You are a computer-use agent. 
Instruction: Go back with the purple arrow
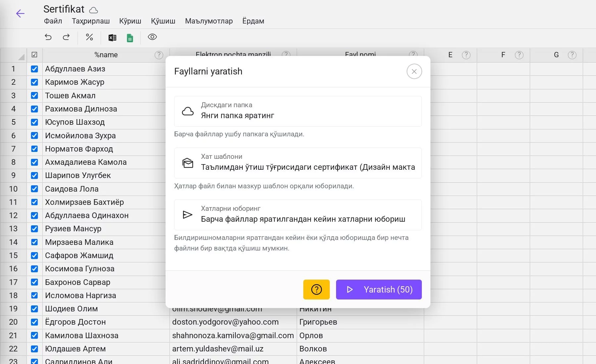20,14
